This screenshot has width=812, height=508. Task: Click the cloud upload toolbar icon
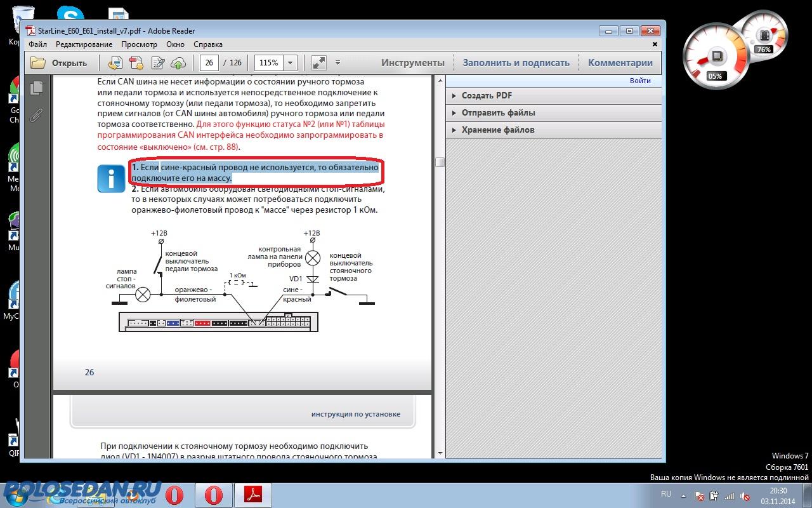point(179,63)
